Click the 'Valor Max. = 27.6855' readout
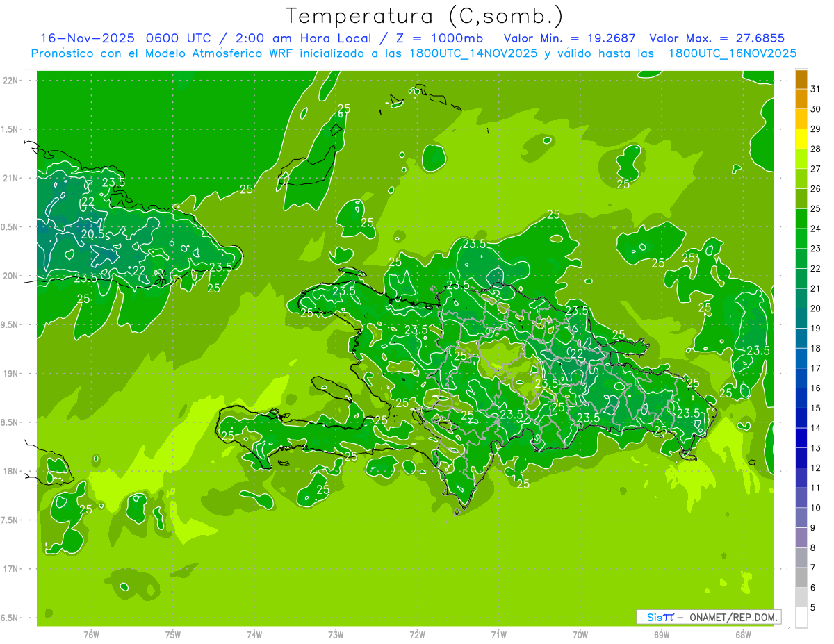This screenshot has height=644, width=834. [x=717, y=38]
